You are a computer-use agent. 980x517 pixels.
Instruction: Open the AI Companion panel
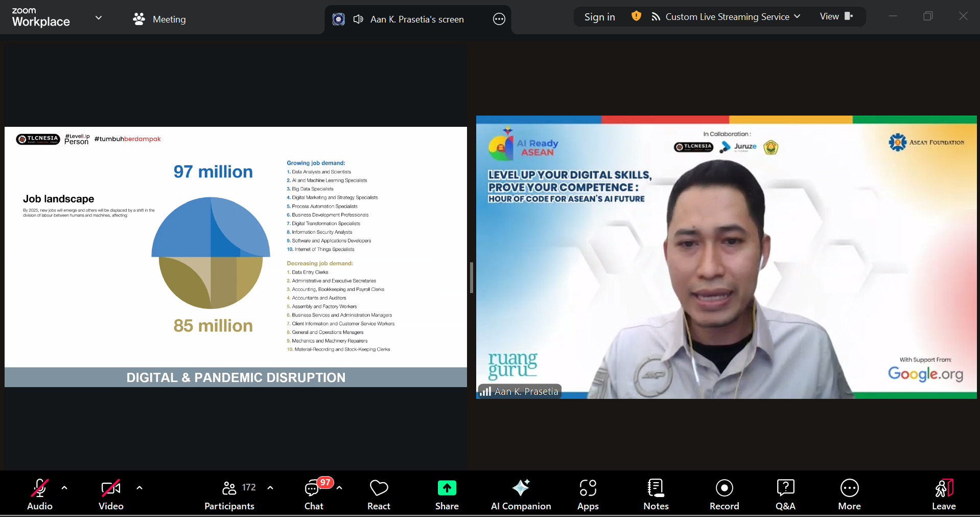click(x=521, y=494)
